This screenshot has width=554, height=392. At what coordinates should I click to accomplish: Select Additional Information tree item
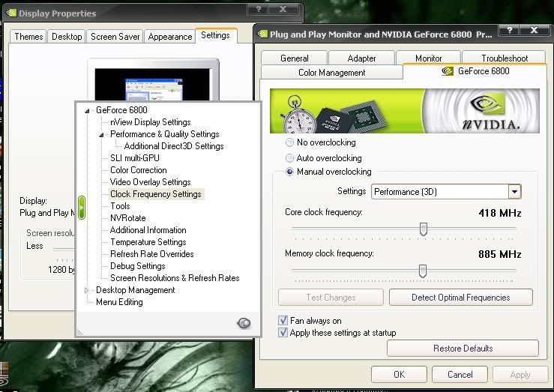coord(148,230)
